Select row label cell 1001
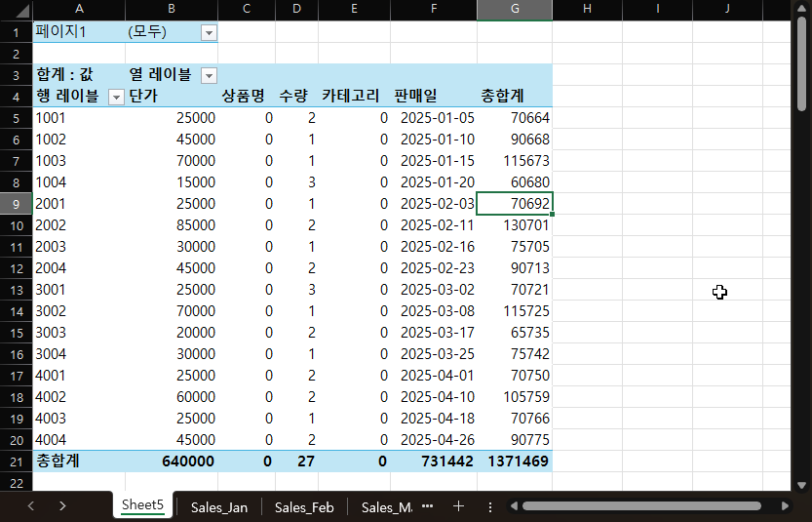Viewport: 812px width, 522px height. (79, 118)
